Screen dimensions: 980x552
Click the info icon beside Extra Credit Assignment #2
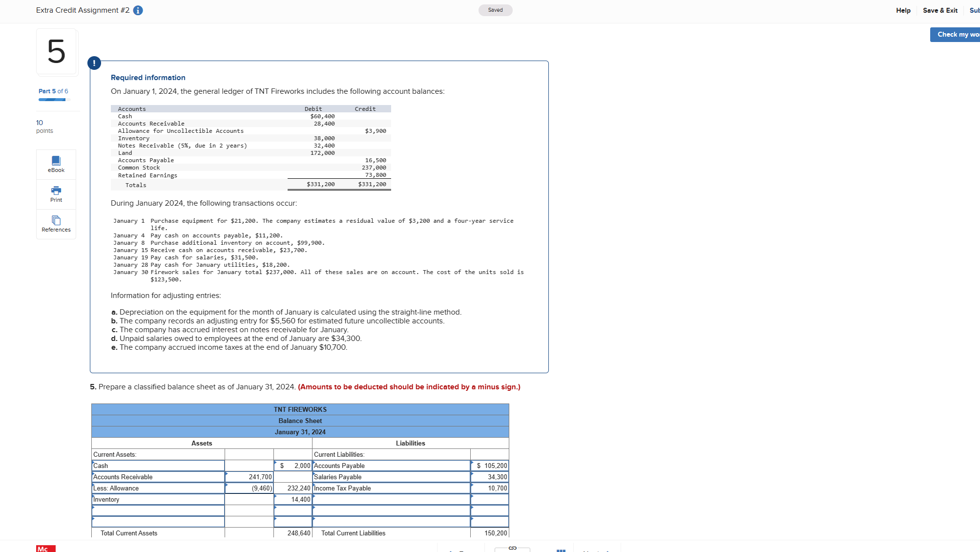pos(138,10)
